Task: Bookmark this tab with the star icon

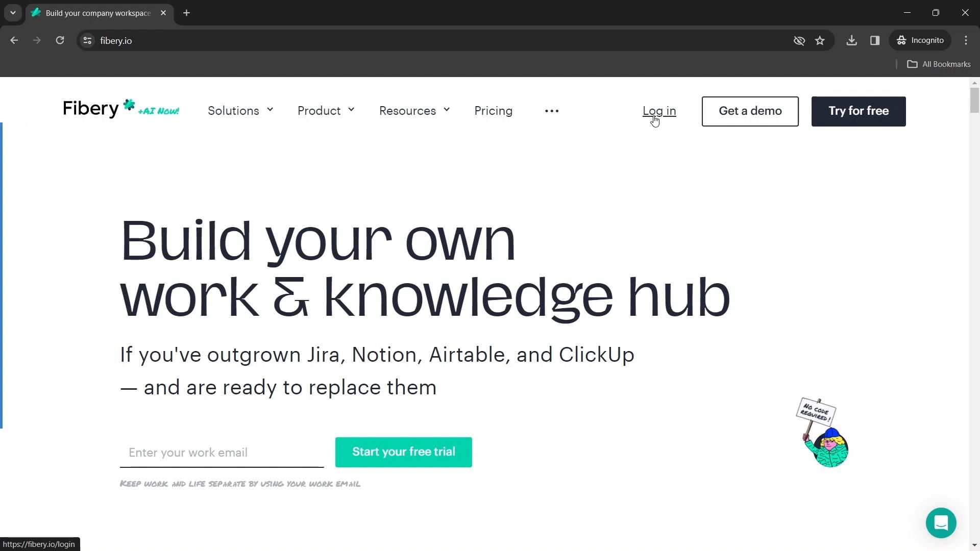Action: 820,41
